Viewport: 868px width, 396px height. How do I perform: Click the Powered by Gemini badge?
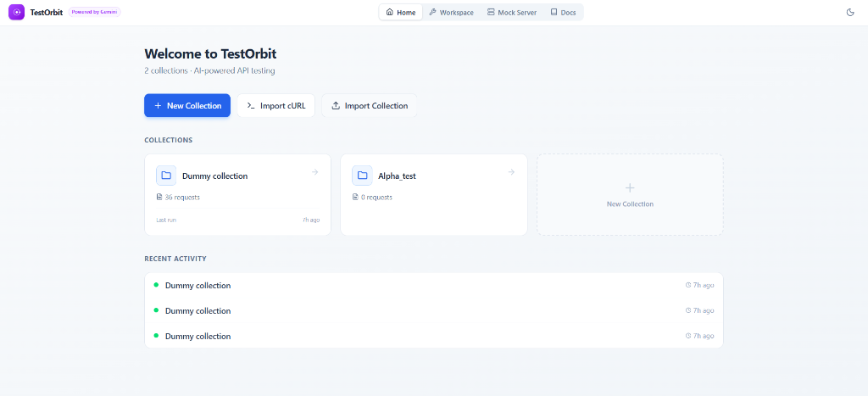click(x=94, y=12)
